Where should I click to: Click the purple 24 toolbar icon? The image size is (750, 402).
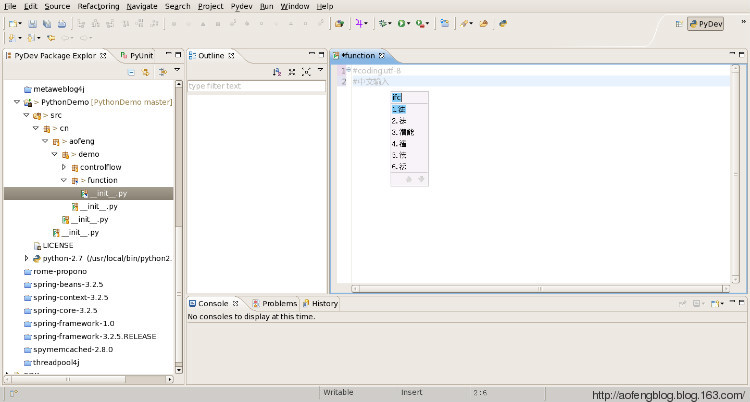(359, 23)
